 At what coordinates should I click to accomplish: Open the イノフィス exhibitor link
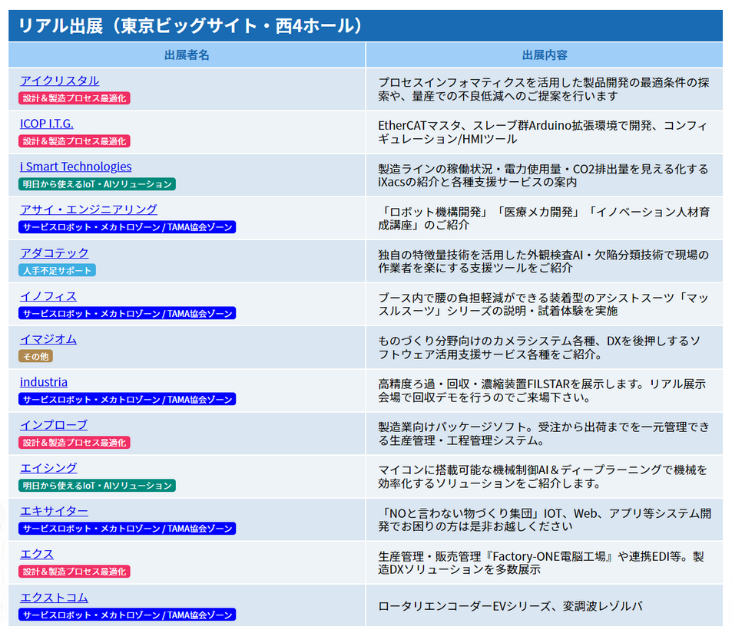(x=48, y=297)
